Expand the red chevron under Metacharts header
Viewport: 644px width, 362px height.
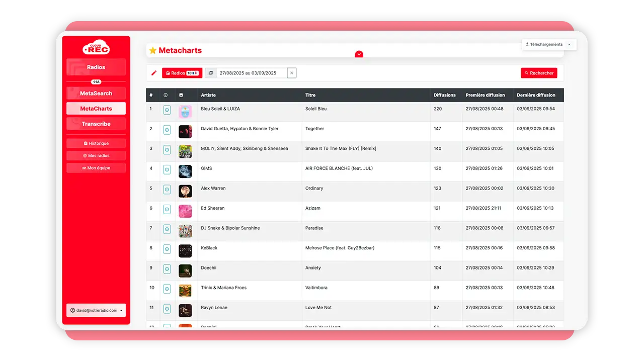pyautogui.click(x=359, y=54)
